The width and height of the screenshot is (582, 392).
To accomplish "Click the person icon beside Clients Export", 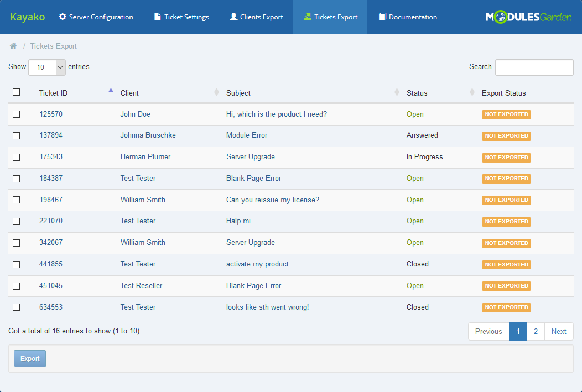I will [233, 17].
